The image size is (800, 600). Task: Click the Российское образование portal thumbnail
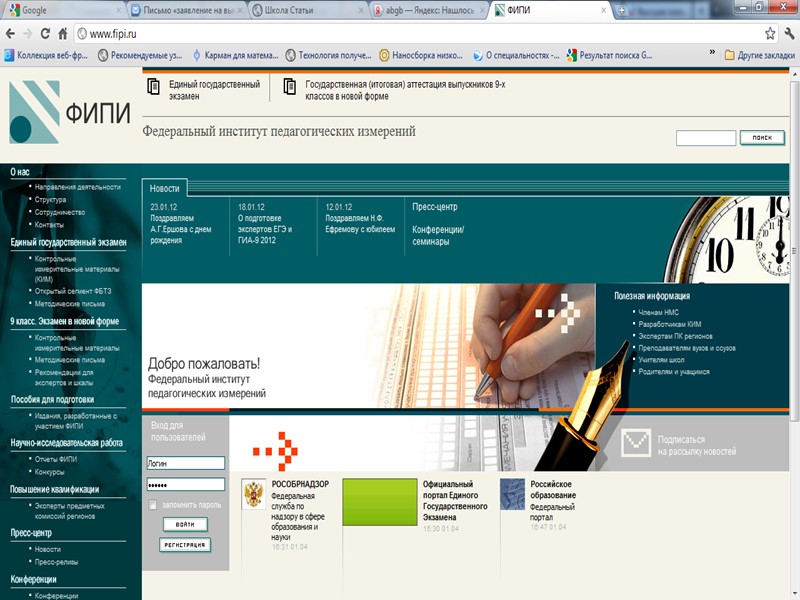[512, 494]
